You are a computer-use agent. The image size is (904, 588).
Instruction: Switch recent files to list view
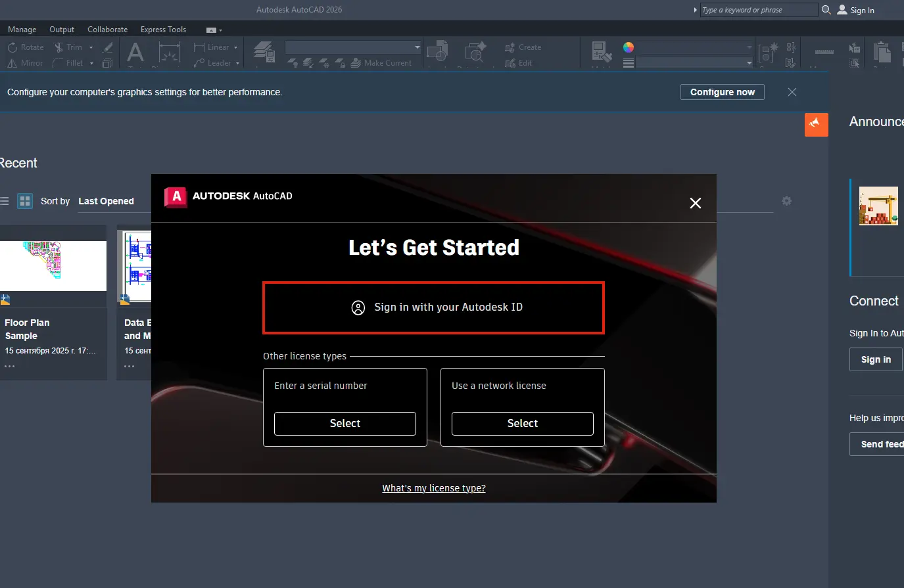(5, 201)
